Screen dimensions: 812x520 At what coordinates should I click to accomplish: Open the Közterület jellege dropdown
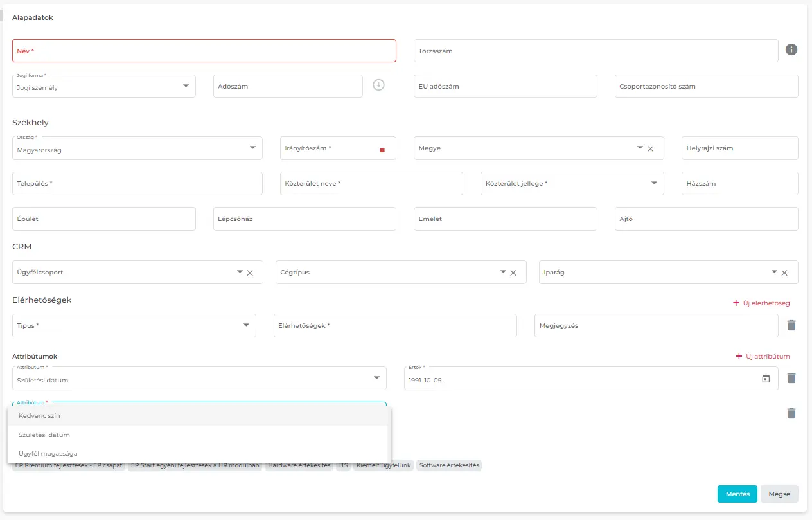[x=654, y=183]
